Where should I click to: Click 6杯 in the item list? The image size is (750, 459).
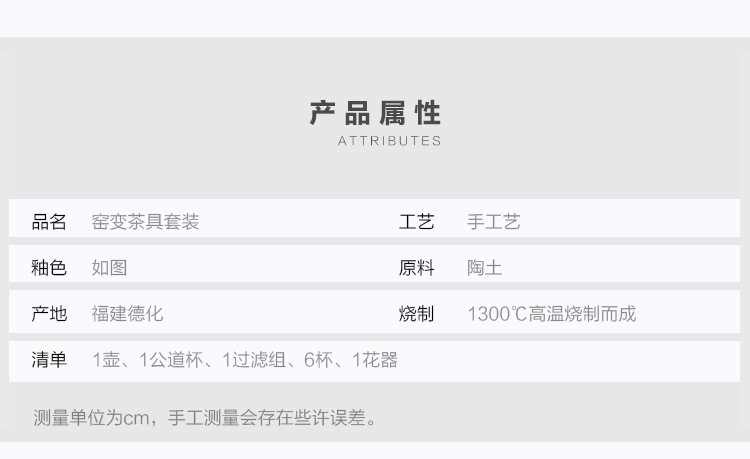point(315,360)
